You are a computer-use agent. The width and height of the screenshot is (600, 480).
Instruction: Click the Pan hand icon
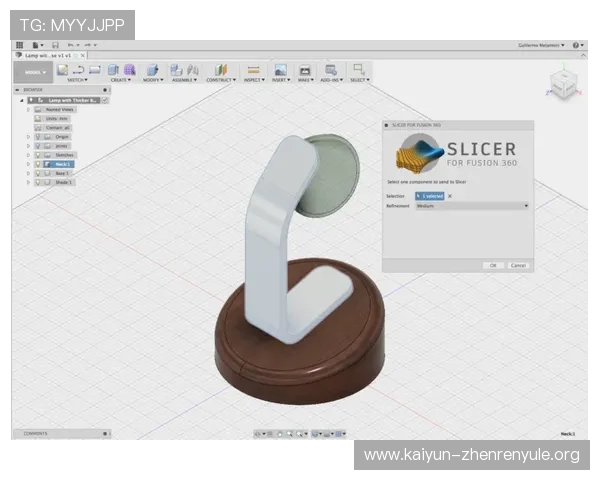(x=280, y=434)
